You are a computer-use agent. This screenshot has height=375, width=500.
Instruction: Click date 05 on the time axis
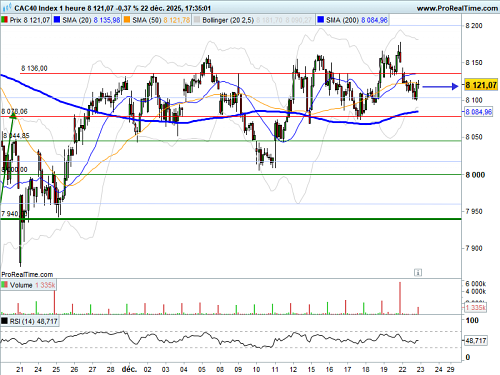[202, 369]
